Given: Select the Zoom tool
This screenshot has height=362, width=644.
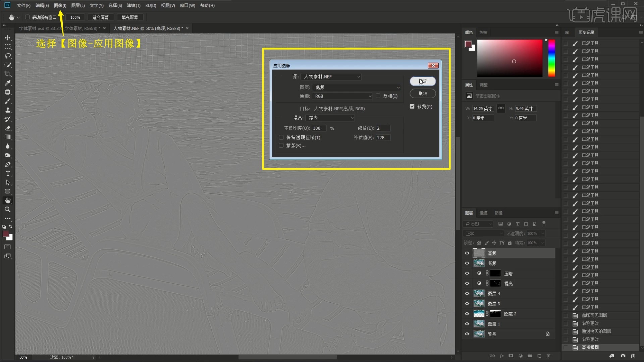Looking at the screenshot, I should [x=8, y=209].
